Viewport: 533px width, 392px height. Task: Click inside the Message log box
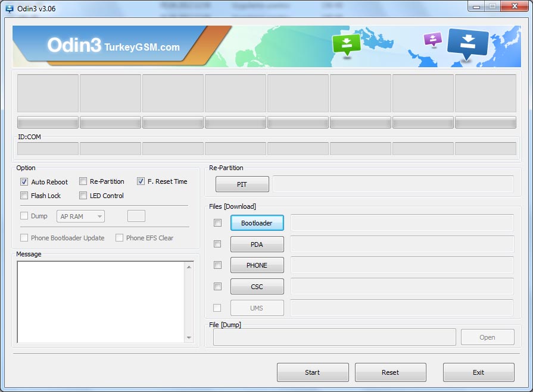point(101,302)
